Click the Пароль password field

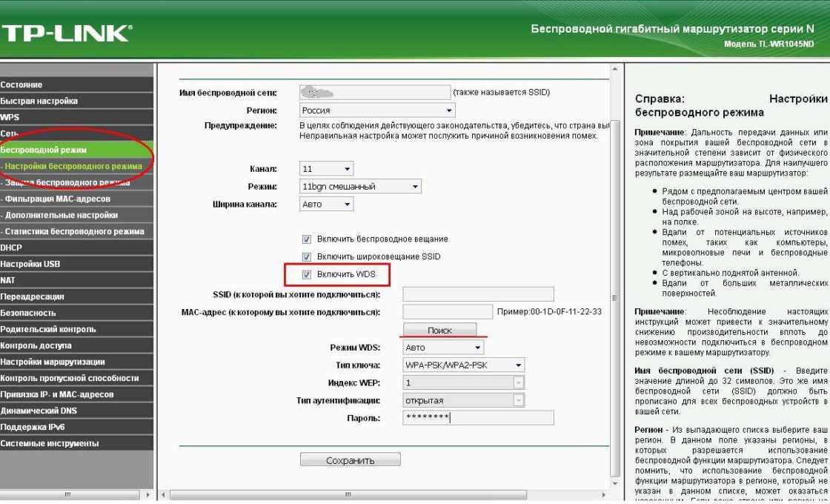478,418
